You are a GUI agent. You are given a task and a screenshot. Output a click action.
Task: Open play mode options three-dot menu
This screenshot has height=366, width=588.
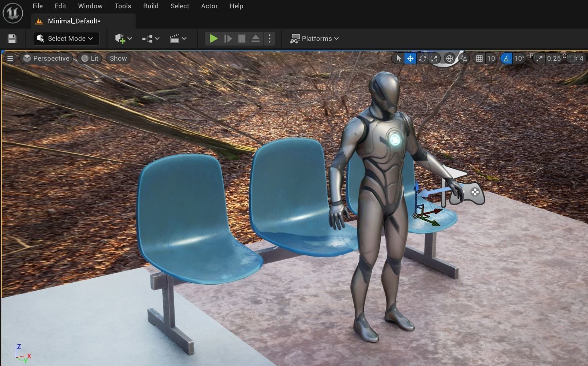[x=269, y=38]
